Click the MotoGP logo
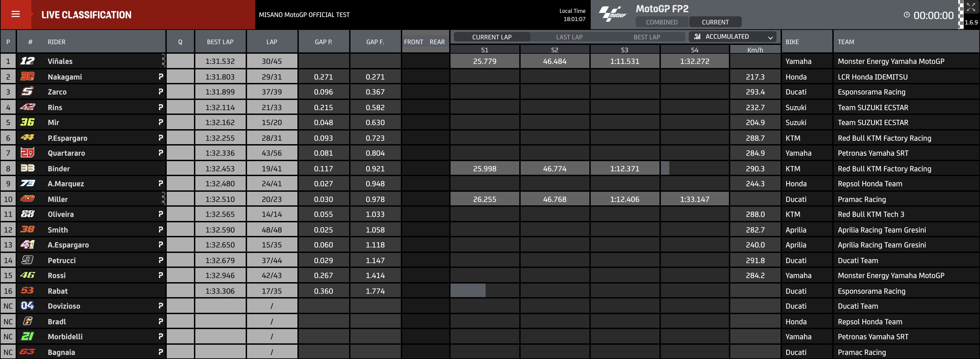 coord(612,14)
